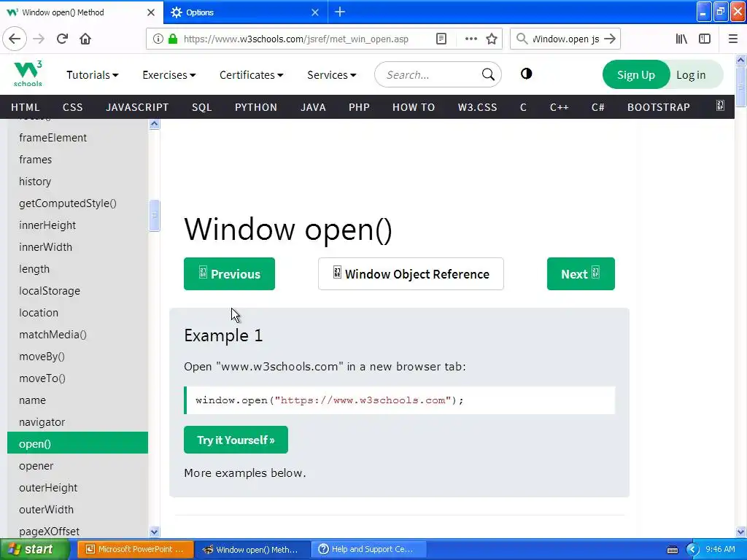This screenshot has height=560, width=747.
Task: Open the PYTHON topic in navbar
Action: click(256, 107)
